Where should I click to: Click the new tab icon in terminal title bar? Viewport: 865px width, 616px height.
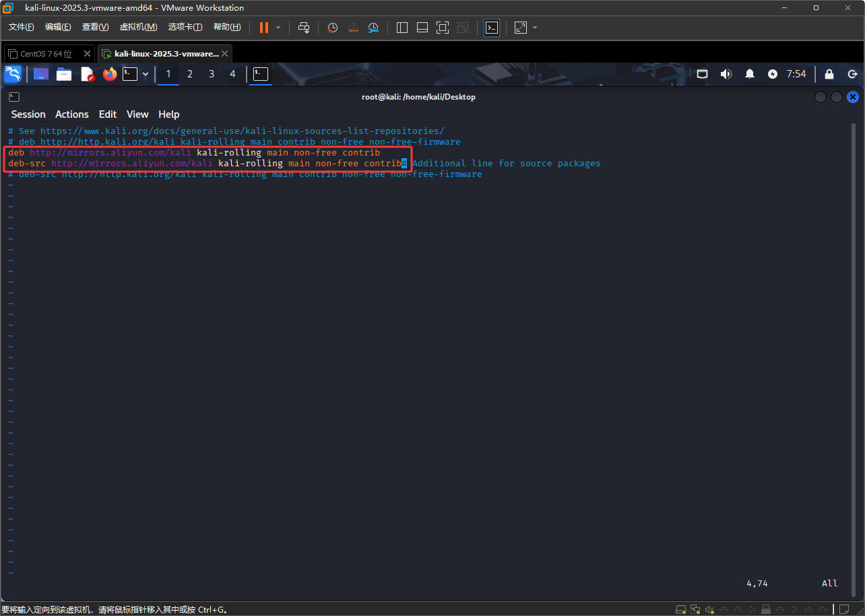point(14,97)
